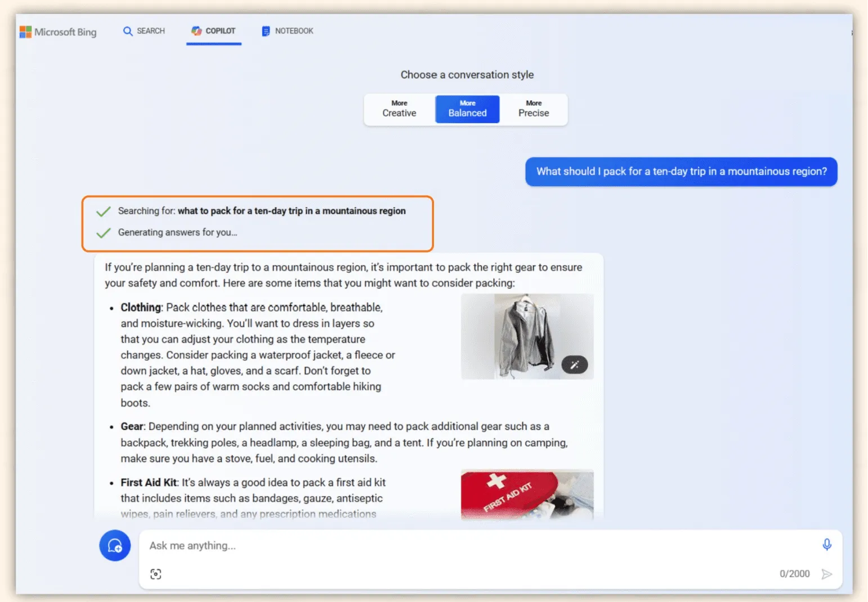Click the bold Clothing heading in response
This screenshot has width=868, height=602.
tap(141, 308)
